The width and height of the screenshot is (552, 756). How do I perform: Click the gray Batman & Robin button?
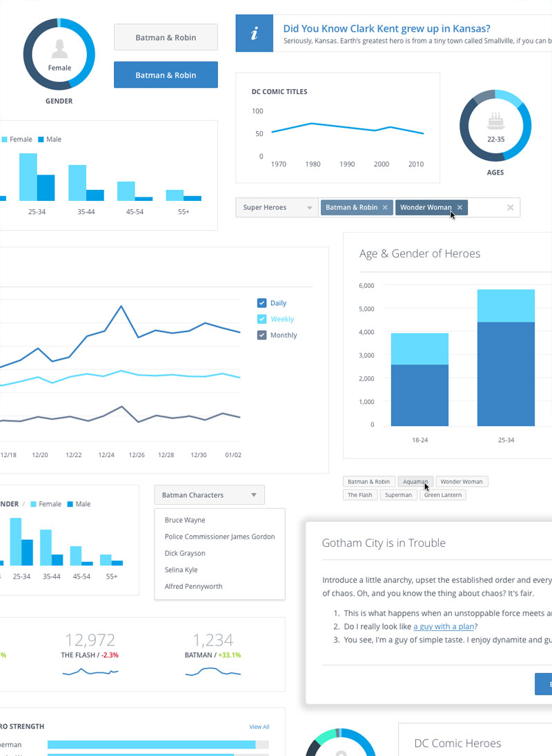(166, 37)
